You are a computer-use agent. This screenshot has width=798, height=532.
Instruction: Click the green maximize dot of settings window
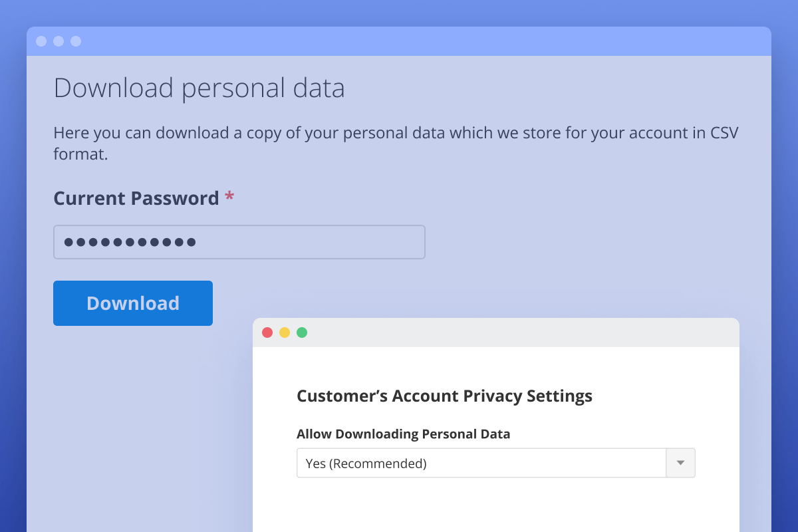302,332
